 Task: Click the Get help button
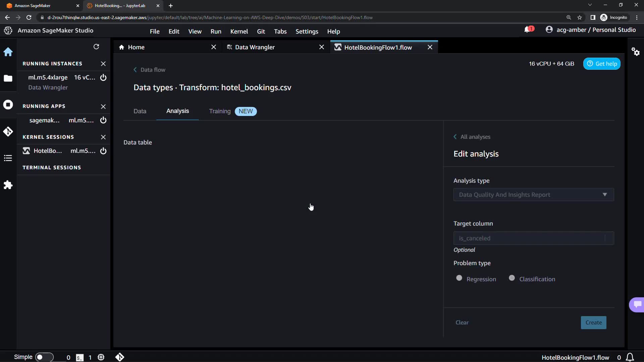coord(602,64)
